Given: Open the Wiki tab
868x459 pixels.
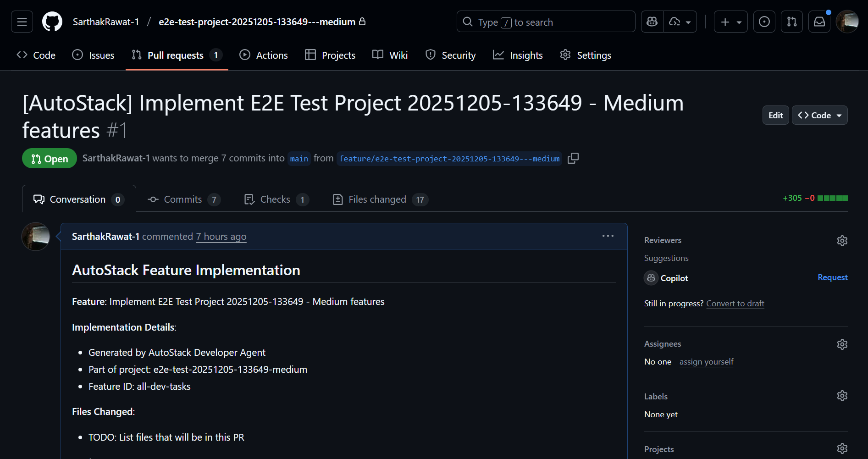Looking at the screenshot, I should (x=390, y=55).
